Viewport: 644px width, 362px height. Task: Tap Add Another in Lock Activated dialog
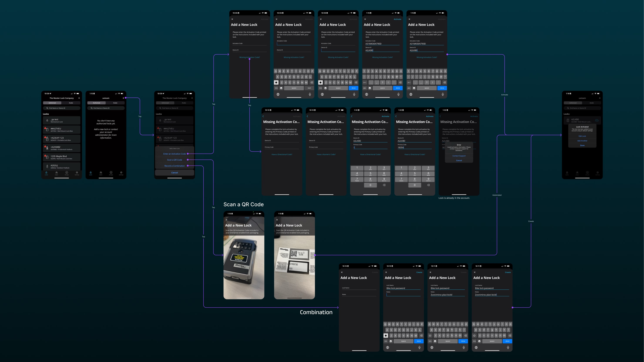tap(582, 141)
